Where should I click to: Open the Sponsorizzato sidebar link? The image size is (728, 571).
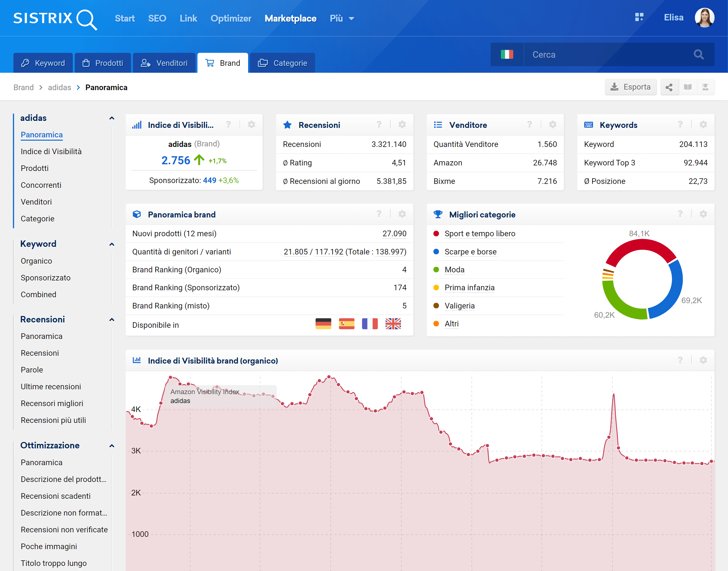pos(45,277)
